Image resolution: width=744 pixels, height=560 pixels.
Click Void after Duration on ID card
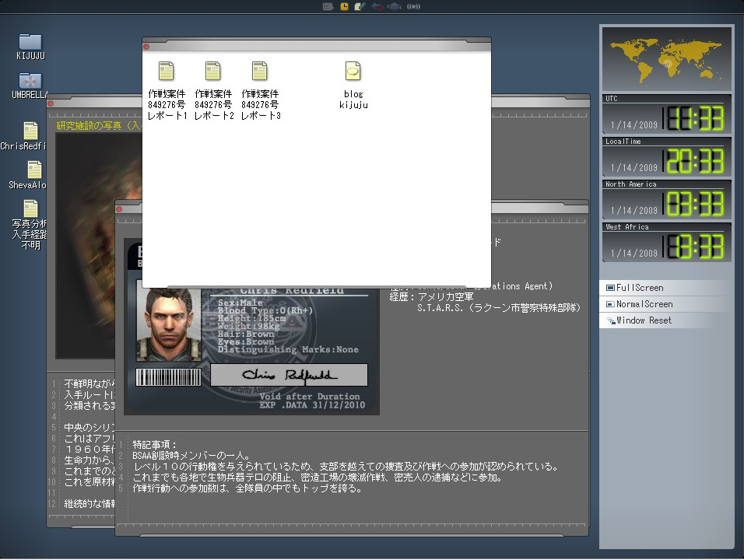(310, 397)
